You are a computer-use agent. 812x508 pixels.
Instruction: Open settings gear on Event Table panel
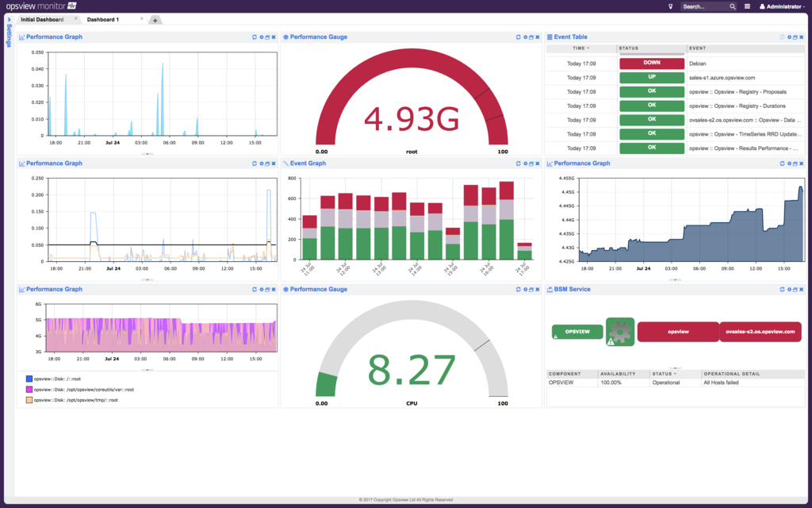pyautogui.click(x=788, y=37)
